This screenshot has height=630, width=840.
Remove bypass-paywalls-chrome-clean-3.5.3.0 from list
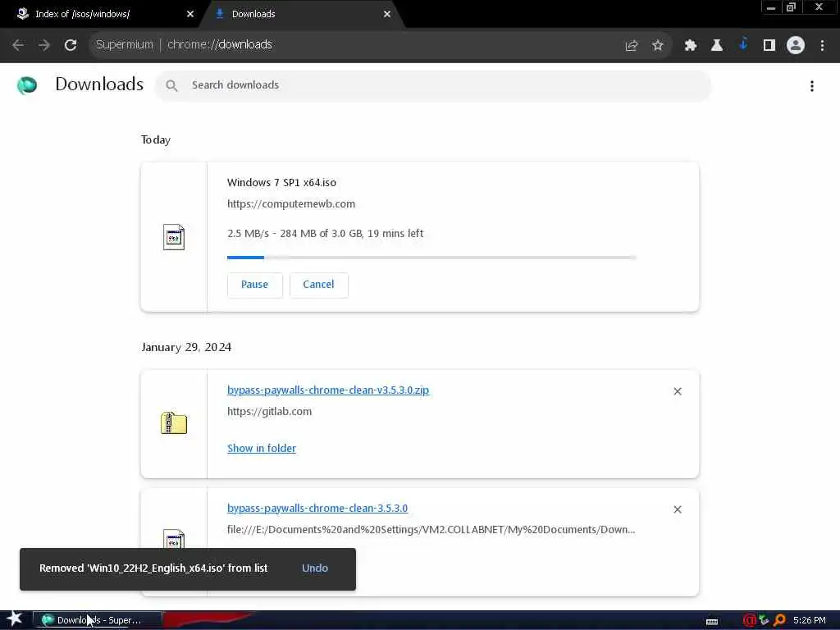coord(678,509)
